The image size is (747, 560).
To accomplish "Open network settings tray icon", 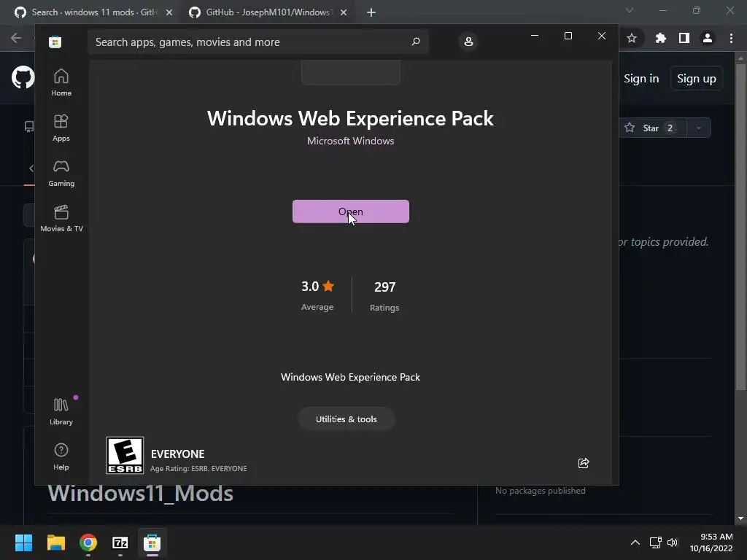I will 656,542.
